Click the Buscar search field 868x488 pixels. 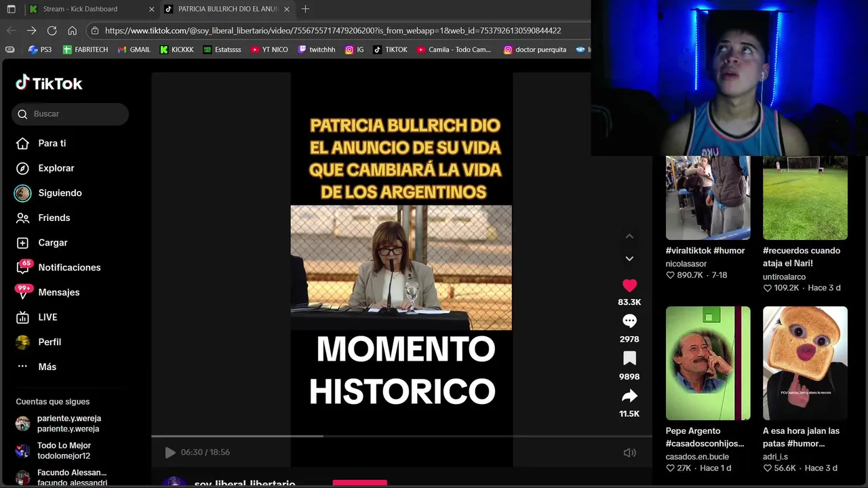(70, 114)
